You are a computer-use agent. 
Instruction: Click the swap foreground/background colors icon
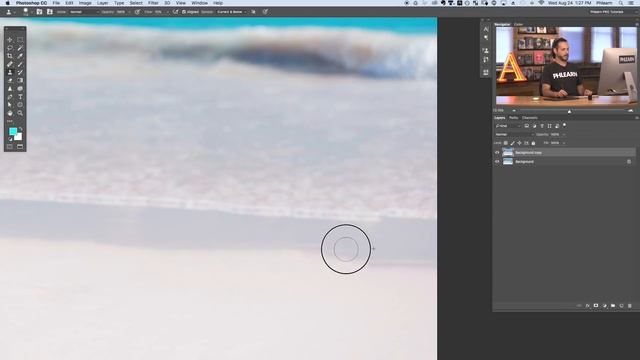point(20,129)
